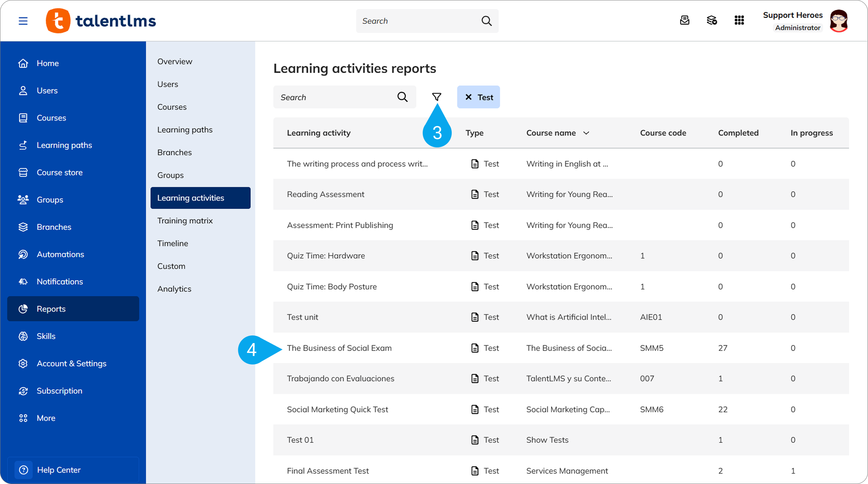
Task: Open Training matrix report
Action: 185,221
